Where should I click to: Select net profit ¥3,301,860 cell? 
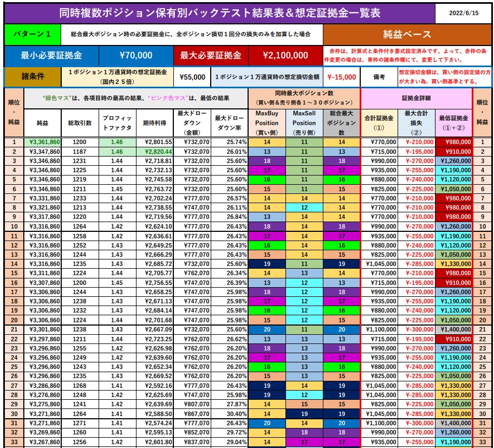point(43,329)
